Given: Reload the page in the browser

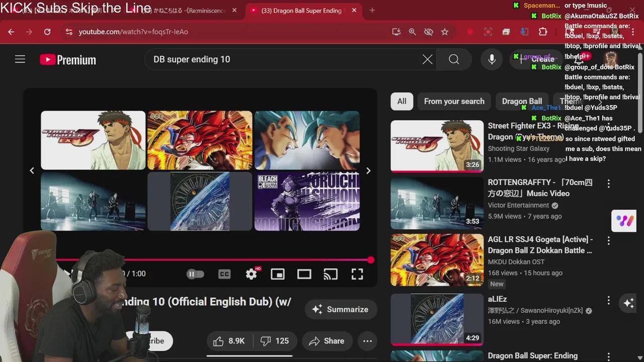Looking at the screenshot, I should 47,32.
